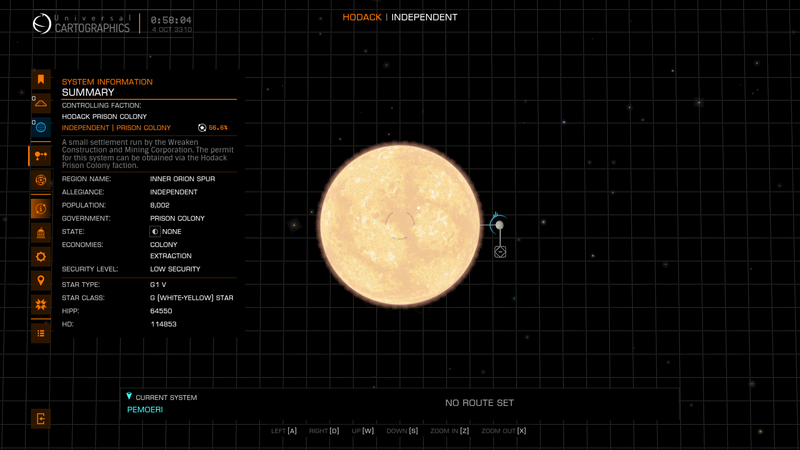This screenshot has height=450, width=800.
Task: Click the INDEPENDENT label in the header
Action: click(x=424, y=17)
